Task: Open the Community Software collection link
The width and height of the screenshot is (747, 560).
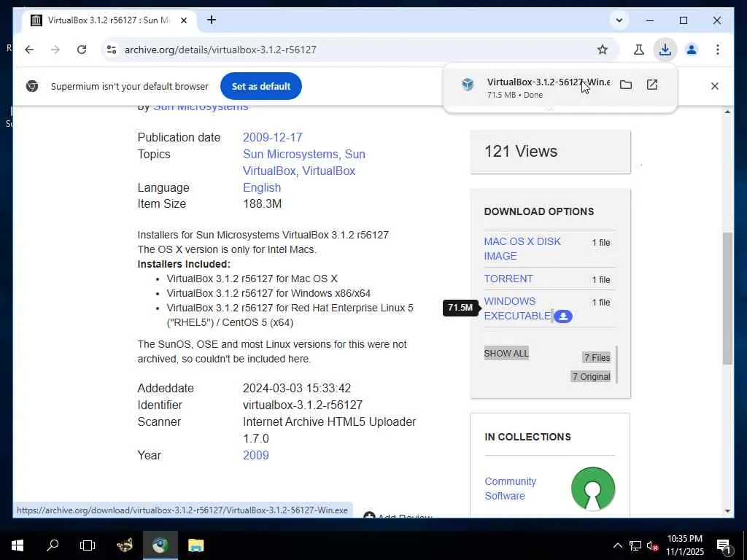Action: [510, 489]
